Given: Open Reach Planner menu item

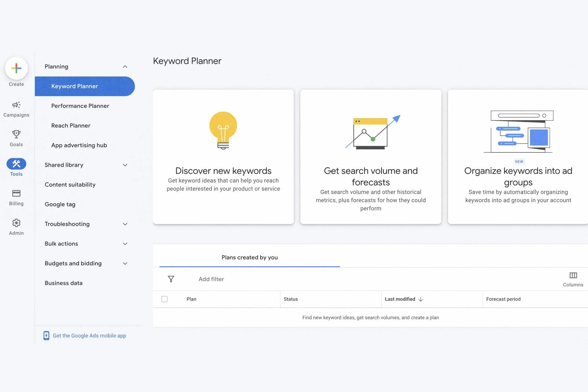Looking at the screenshot, I should tap(71, 126).
